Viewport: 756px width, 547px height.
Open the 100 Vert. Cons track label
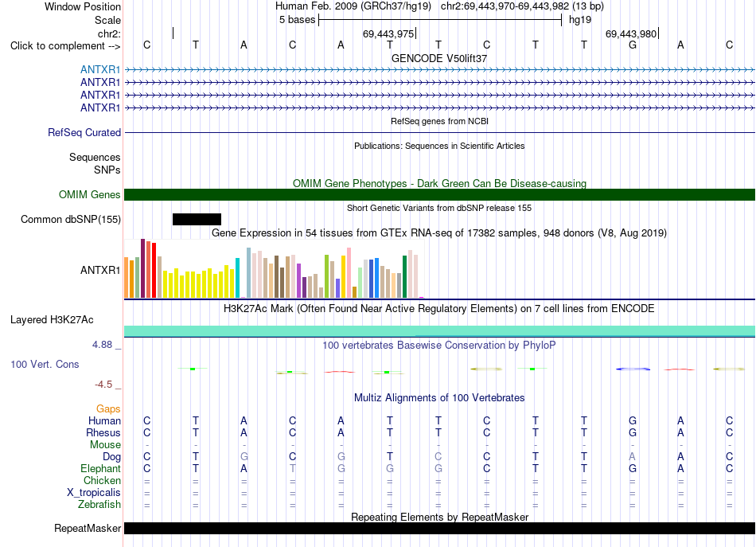45,364
